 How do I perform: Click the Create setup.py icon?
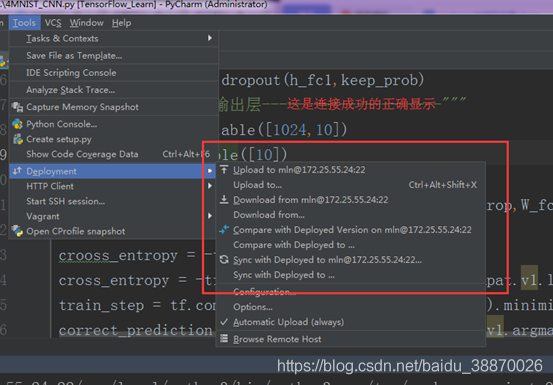[18, 139]
